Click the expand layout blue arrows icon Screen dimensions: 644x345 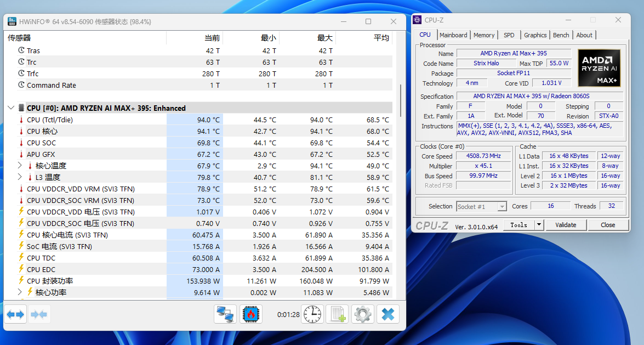[15, 315]
